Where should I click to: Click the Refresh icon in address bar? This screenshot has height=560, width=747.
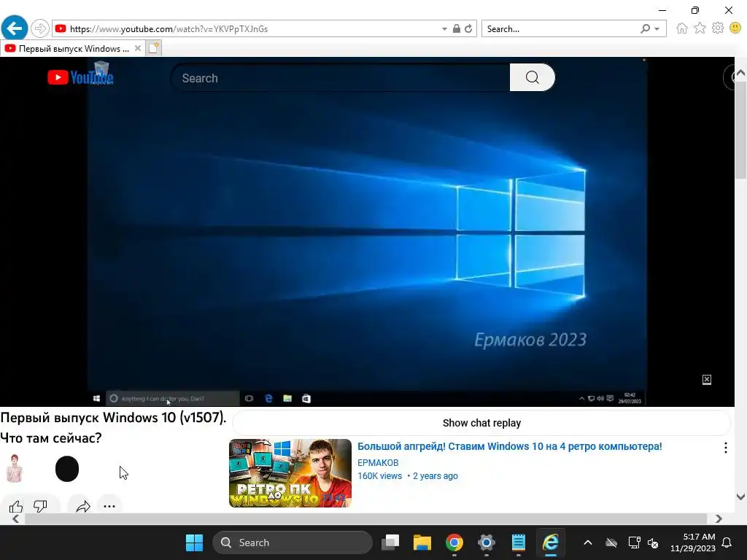click(468, 28)
